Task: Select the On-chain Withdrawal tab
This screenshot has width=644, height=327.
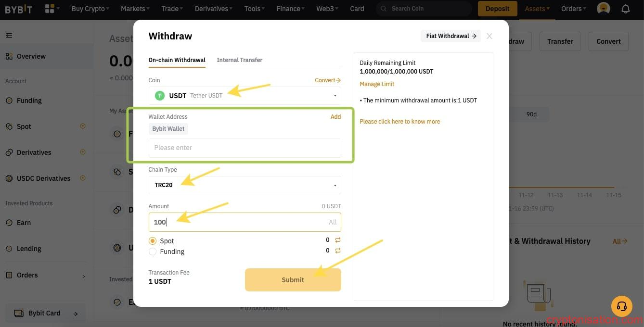Action: click(177, 60)
